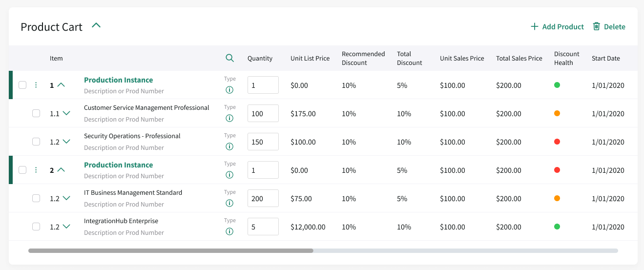The width and height of the screenshot is (644, 270).
Task: Open the second Production Instance link
Action: 118,165
